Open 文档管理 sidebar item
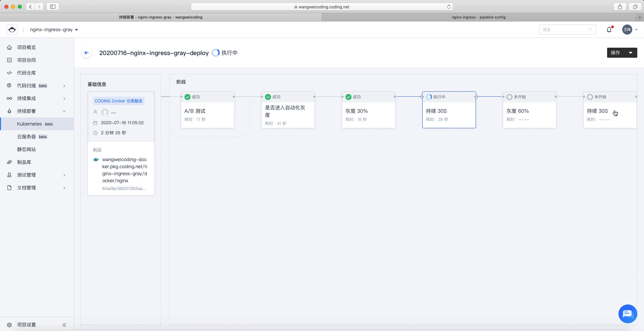The width and height of the screenshot is (644, 331). pyautogui.click(x=37, y=188)
